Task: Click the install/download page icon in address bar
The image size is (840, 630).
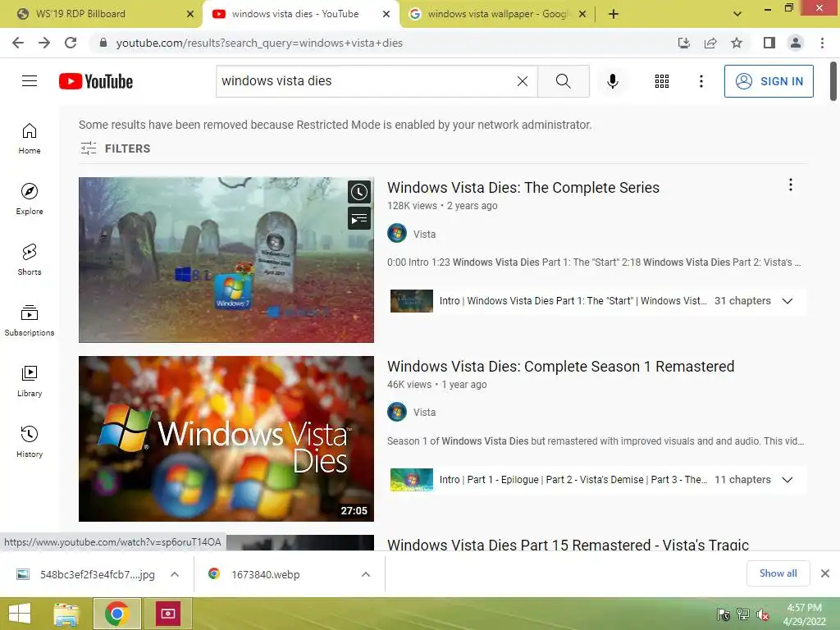Action: (x=683, y=43)
